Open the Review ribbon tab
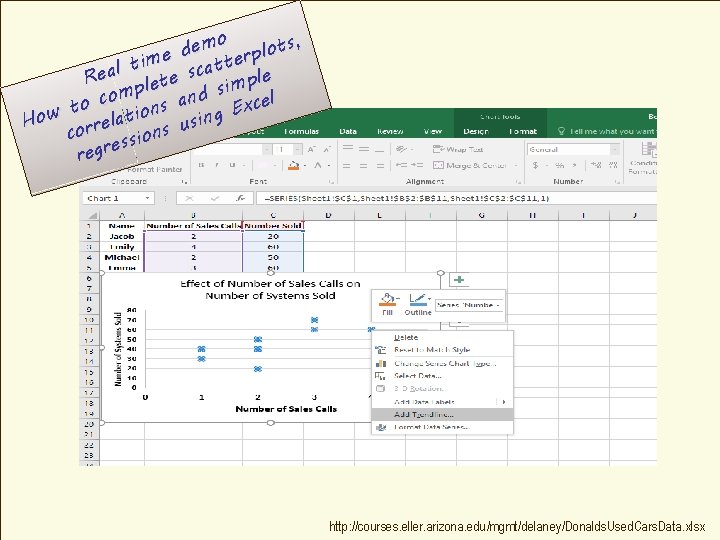This screenshot has height=540, width=720. click(390, 131)
